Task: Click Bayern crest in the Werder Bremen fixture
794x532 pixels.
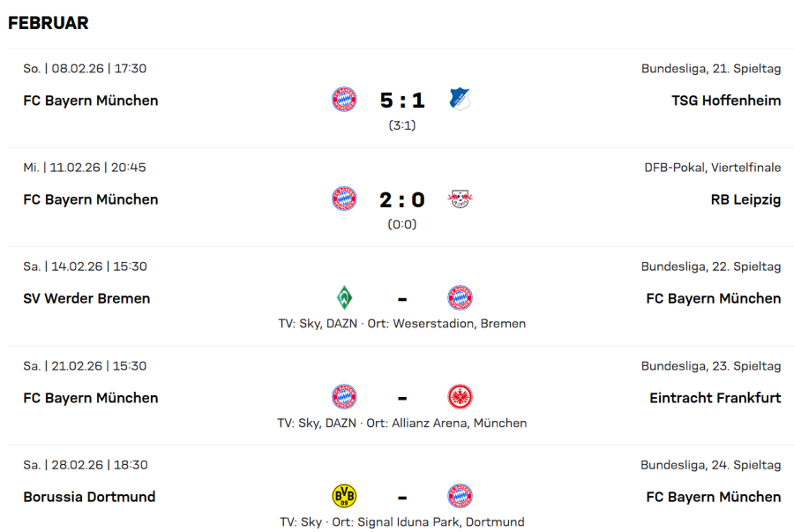Action: click(x=460, y=298)
